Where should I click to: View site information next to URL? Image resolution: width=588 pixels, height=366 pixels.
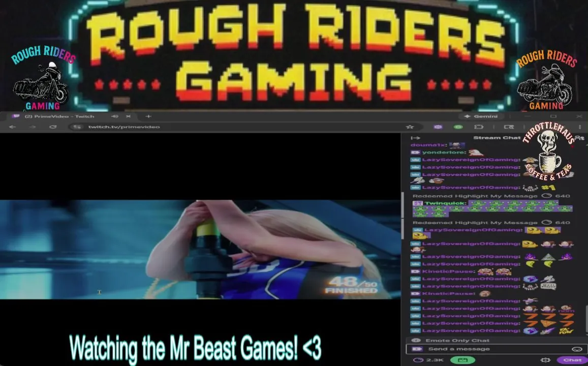(77, 127)
